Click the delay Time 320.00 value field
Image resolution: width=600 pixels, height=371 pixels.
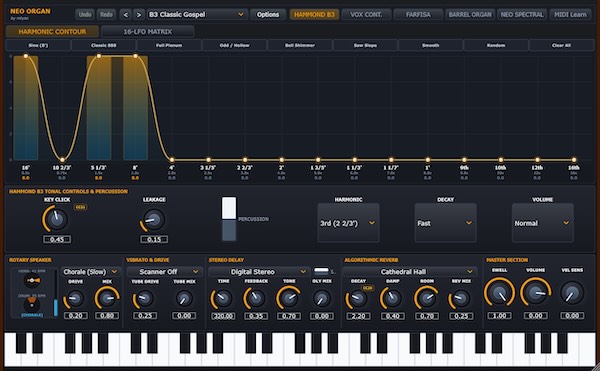(223, 316)
